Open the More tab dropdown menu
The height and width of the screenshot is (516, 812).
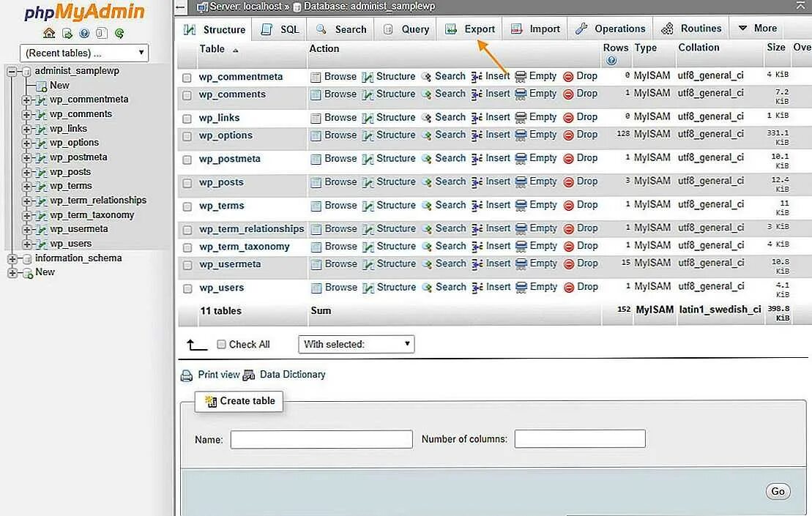(x=758, y=29)
